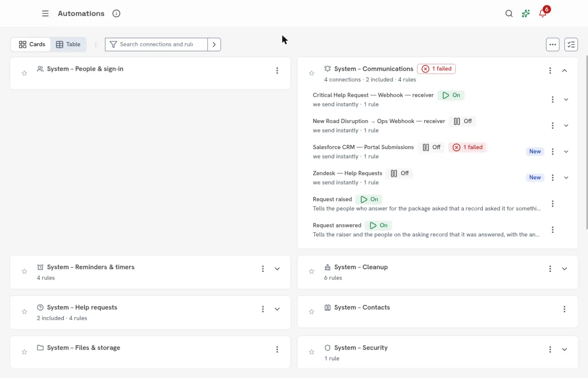
Task: Star the System – Reminders & timers card
Action: point(24,271)
